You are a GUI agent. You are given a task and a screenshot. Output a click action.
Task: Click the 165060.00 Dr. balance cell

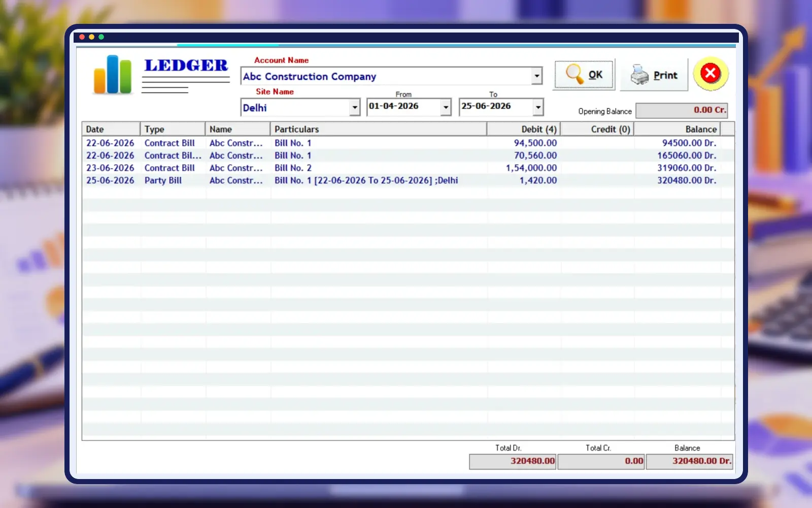tap(687, 155)
